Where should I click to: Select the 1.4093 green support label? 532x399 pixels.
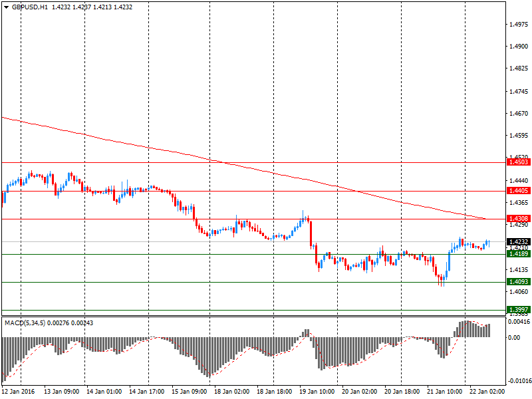point(519,281)
